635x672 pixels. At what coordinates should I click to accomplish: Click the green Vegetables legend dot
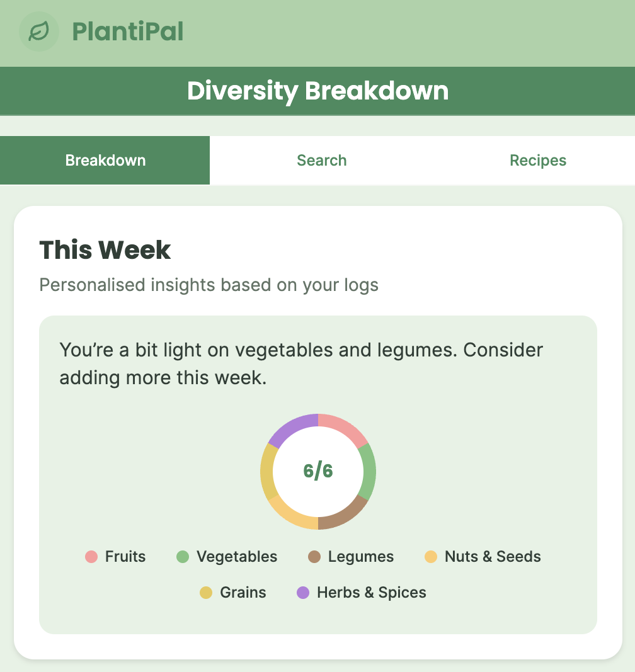(183, 557)
